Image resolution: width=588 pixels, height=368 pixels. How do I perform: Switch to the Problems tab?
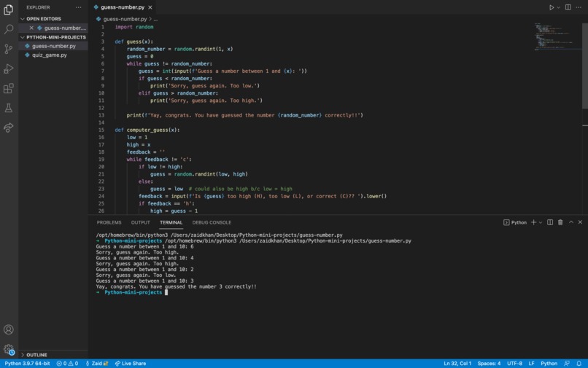point(109,222)
